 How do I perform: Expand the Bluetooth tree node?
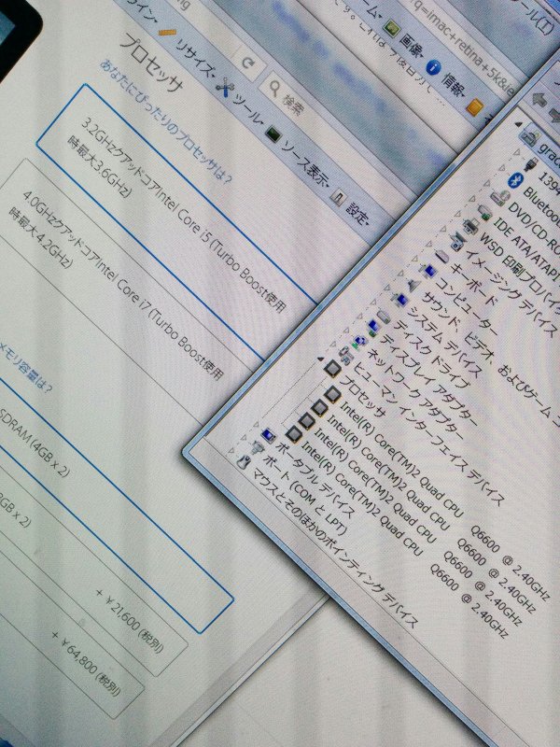[x=501, y=167]
